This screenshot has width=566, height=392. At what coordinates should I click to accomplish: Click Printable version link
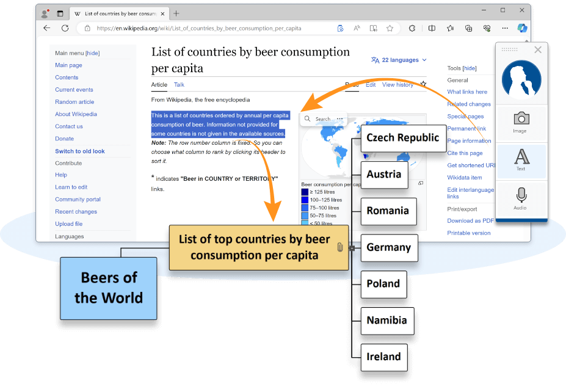468,233
